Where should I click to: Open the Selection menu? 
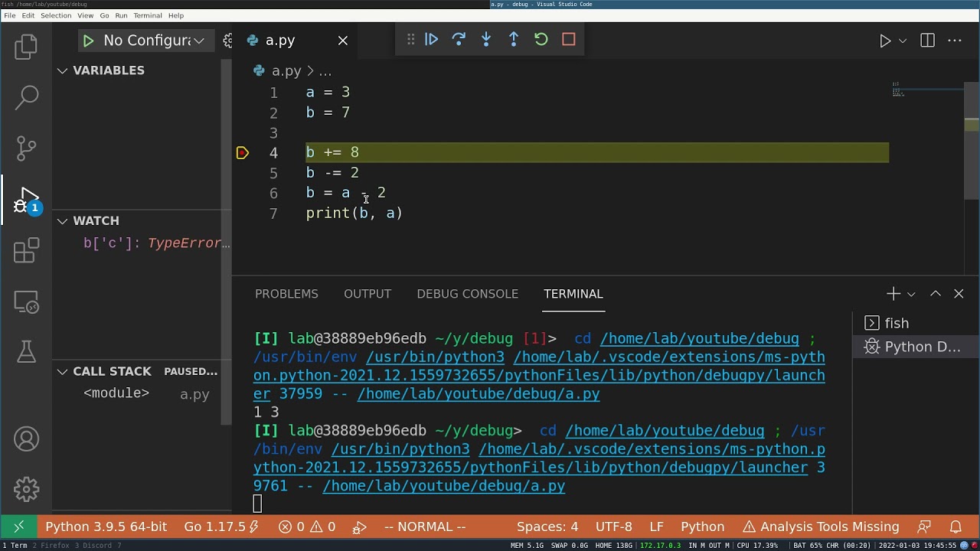tap(56, 15)
